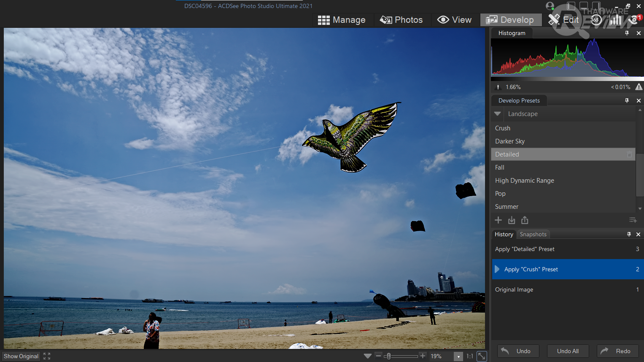Pin the Histogram panel
This screenshot has width=644, height=362.
point(627,33)
